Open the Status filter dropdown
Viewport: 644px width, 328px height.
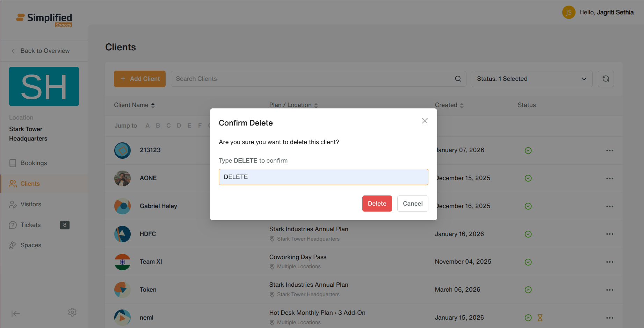(532, 79)
